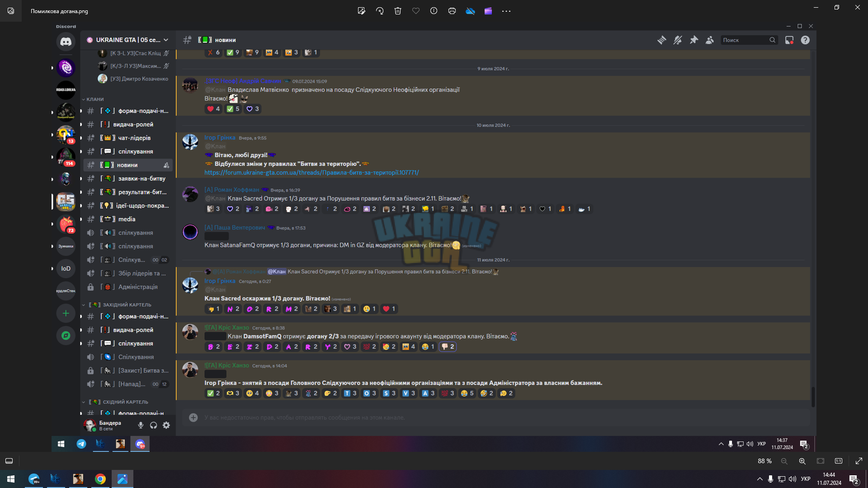Open Discord user settings gear
This screenshot has width=868, height=488.
166,425
